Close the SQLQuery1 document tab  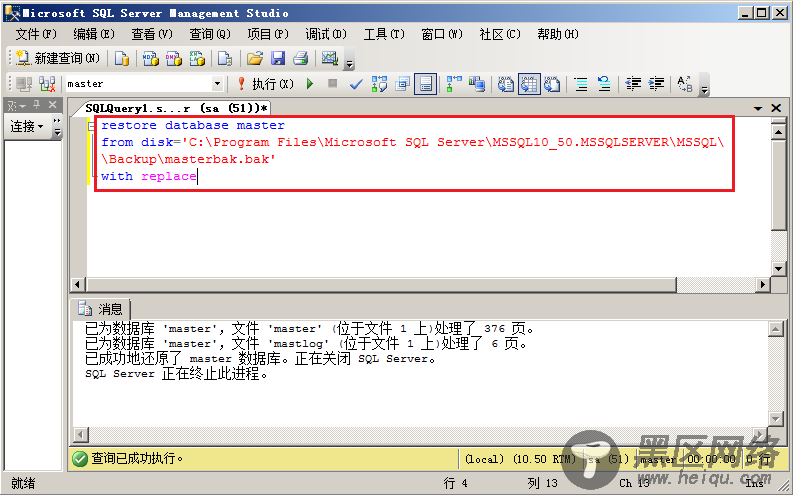pos(776,108)
